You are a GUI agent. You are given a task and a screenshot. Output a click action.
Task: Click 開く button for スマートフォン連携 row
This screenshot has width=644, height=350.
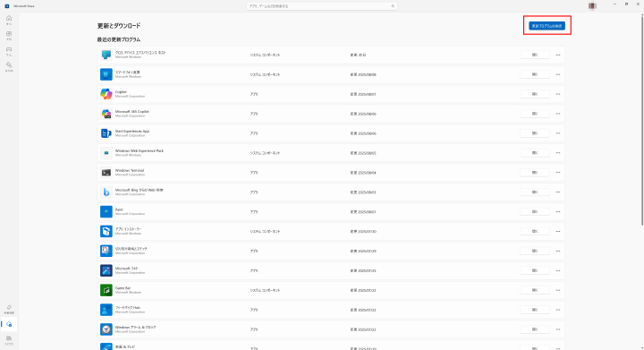pos(535,74)
